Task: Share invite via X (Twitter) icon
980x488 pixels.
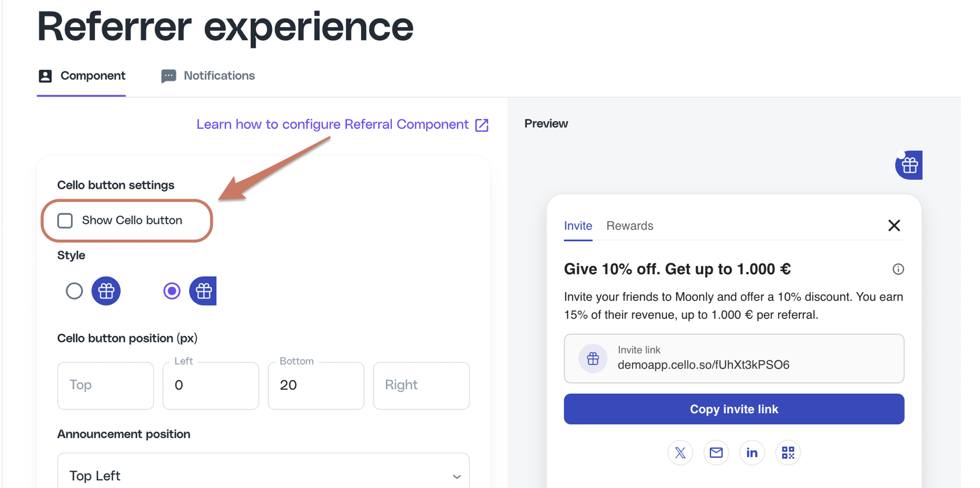Action: [x=680, y=453]
